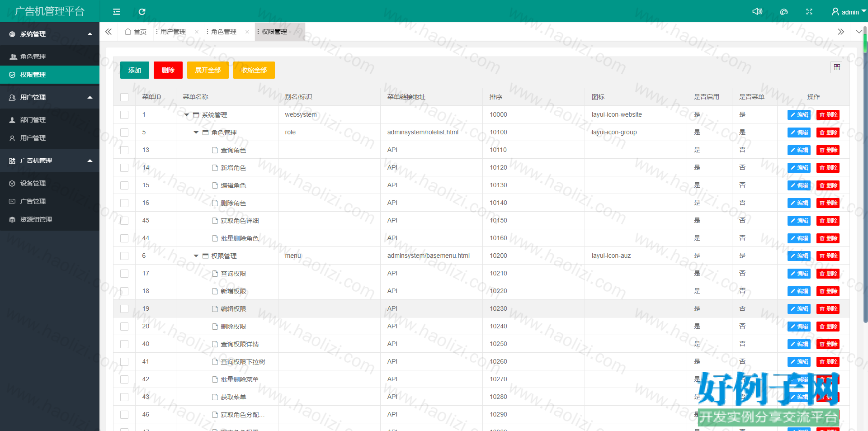The image size is (868, 431).
Task: Click the folder icon beside 系统管理 row
Action: coord(196,115)
